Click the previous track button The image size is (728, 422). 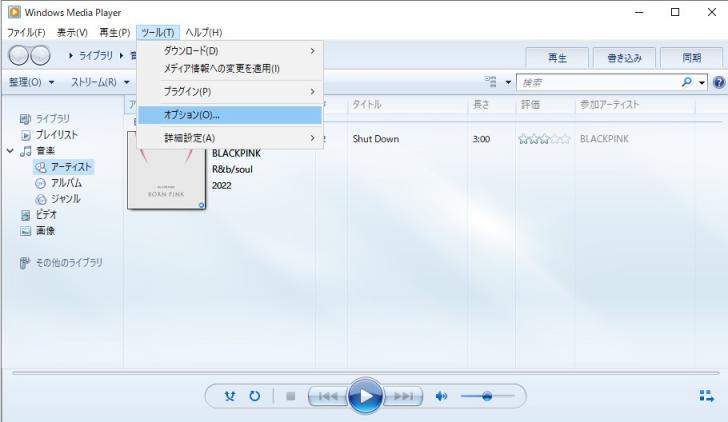[328, 396]
